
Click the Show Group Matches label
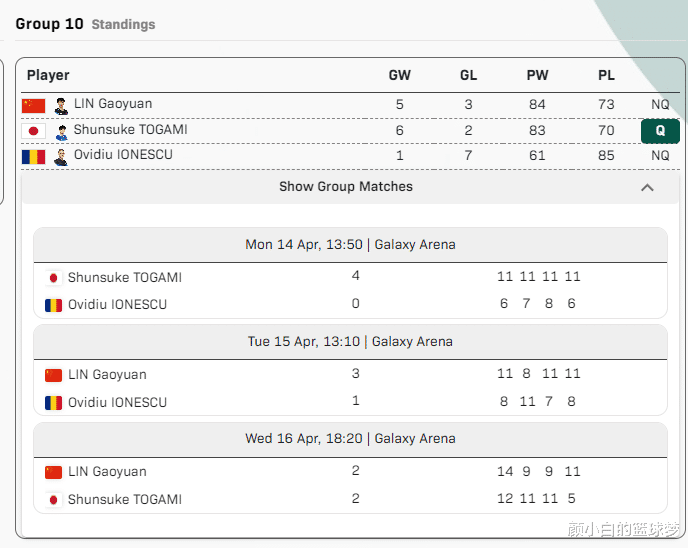(345, 187)
